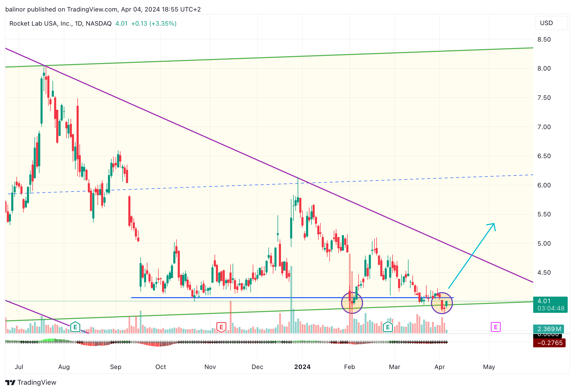
Task: Click the 5.50 price axis label
Action: (x=544, y=214)
